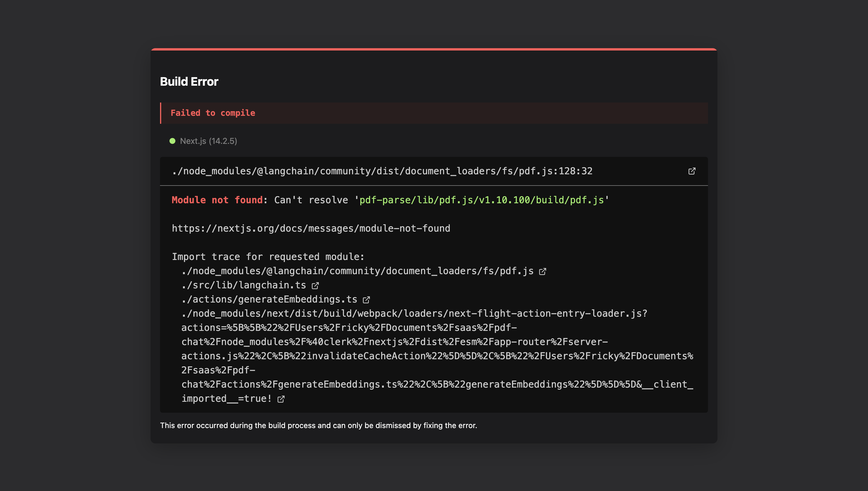Image resolution: width=868 pixels, height=491 pixels.
Task: Open the nextjs.org module-not-found documentation link
Action: (x=311, y=228)
